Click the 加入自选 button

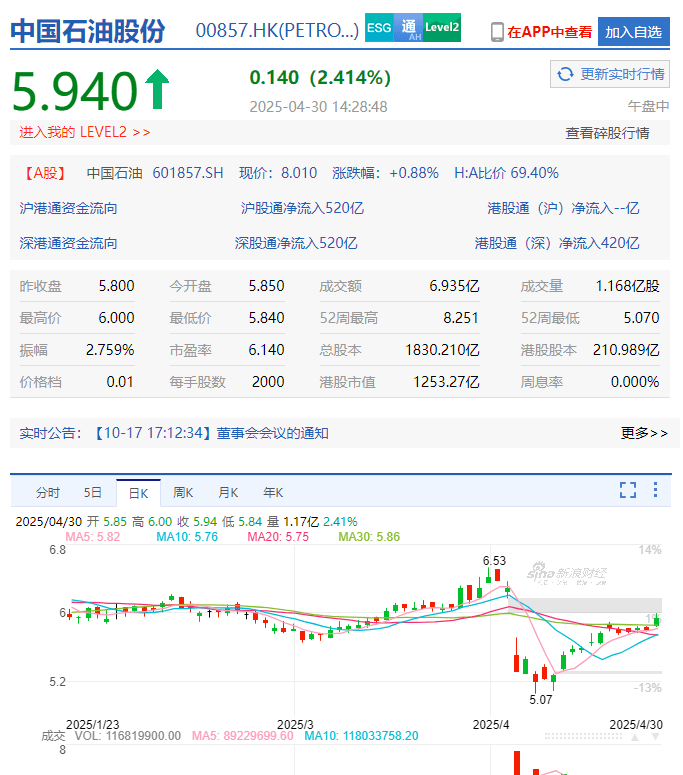[634, 32]
